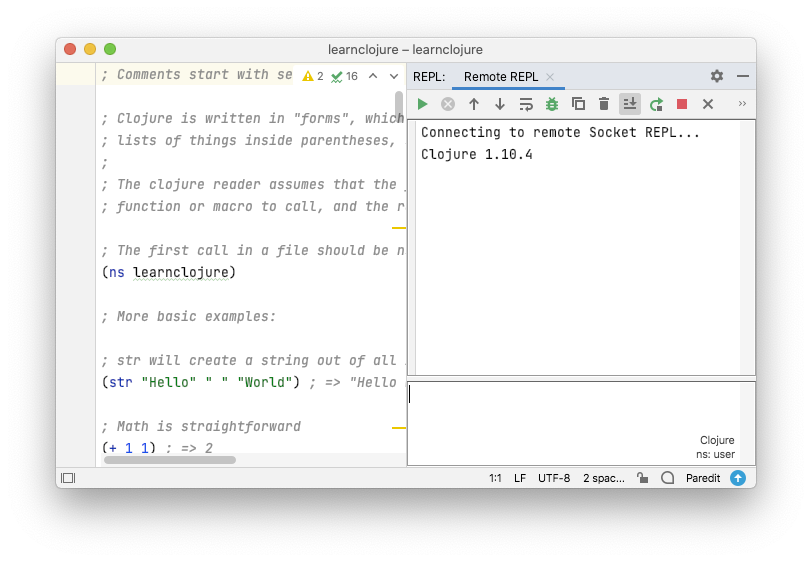This screenshot has height=562, width=812.
Task: Toggle tool window bars icon in status bar
Action: 68,478
